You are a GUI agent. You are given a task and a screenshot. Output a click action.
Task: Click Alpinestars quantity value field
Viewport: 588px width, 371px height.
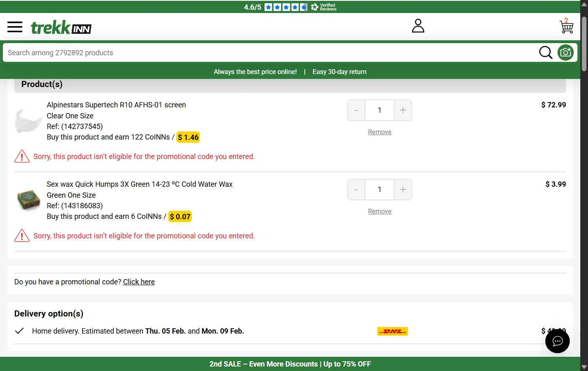(380, 110)
